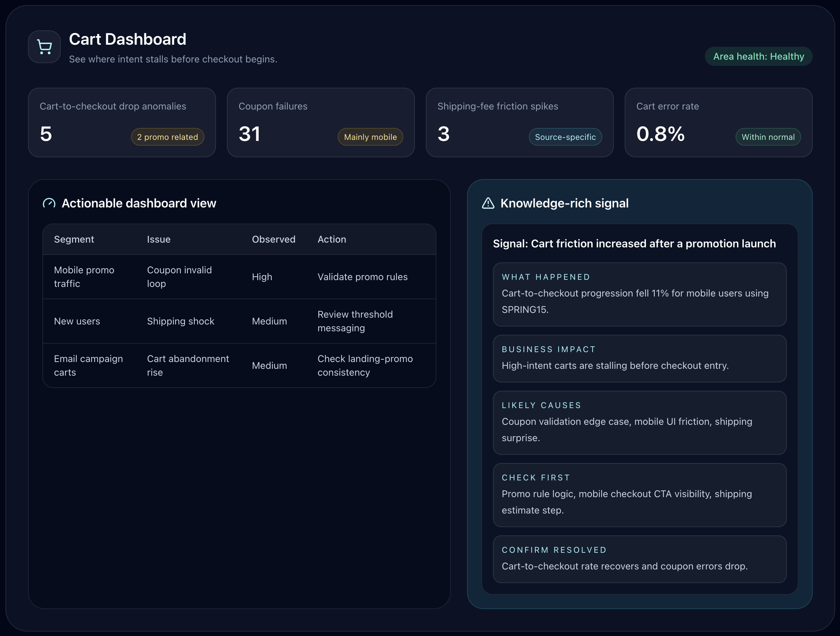Click the Segment column header
840x636 pixels.
click(74, 239)
